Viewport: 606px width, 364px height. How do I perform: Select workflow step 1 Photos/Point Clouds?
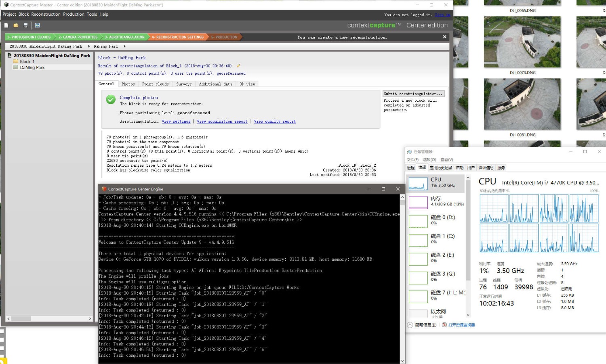click(x=29, y=37)
